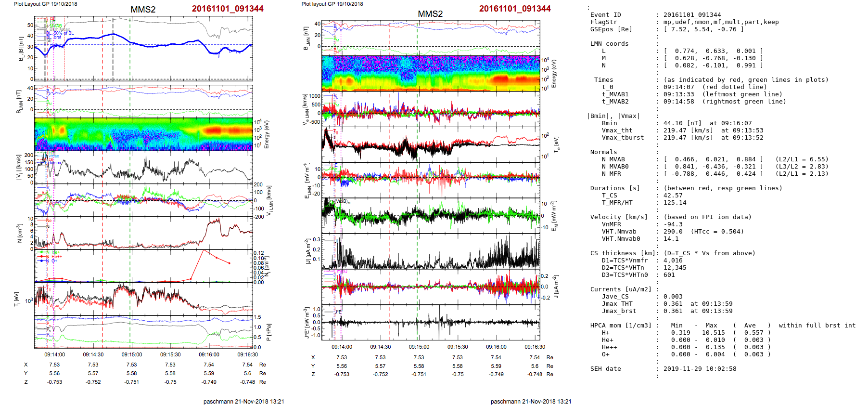Select the "O+" row label
This screenshot has width=868, height=405.
click(606, 354)
